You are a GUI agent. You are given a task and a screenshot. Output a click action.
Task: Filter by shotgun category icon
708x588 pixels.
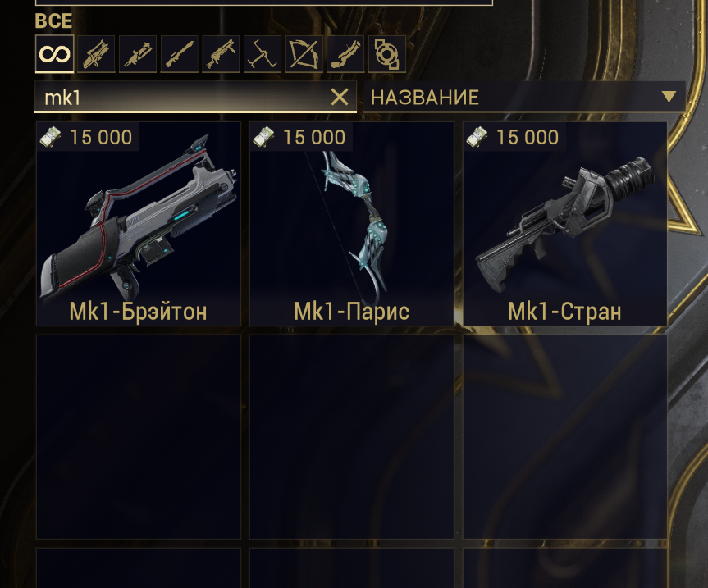221,54
